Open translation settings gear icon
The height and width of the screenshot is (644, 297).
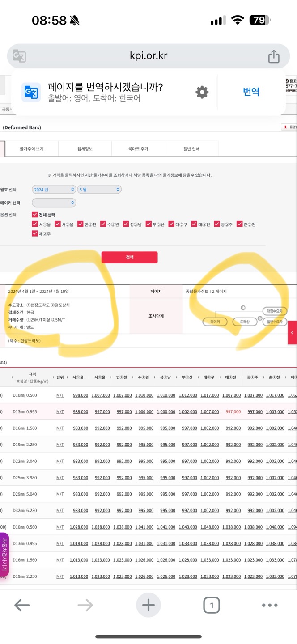(202, 92)
